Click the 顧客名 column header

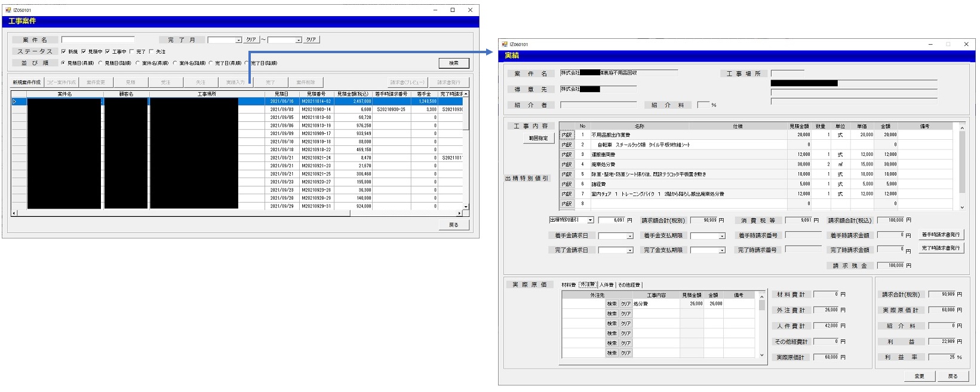pyautogui.click(x=126, y=94)
